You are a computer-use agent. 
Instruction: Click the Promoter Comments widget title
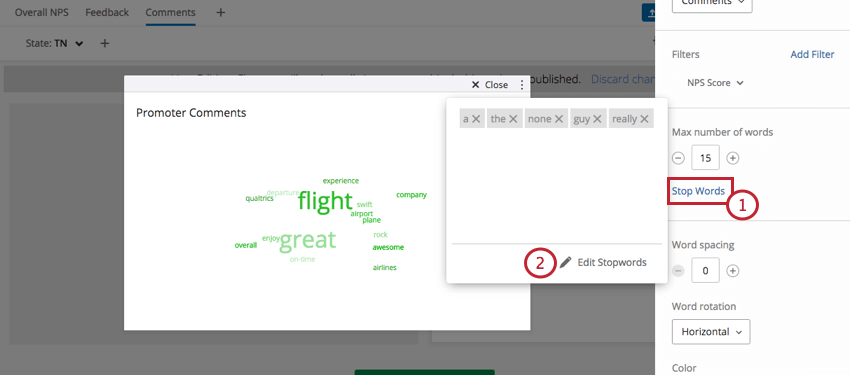click(191, 113)
